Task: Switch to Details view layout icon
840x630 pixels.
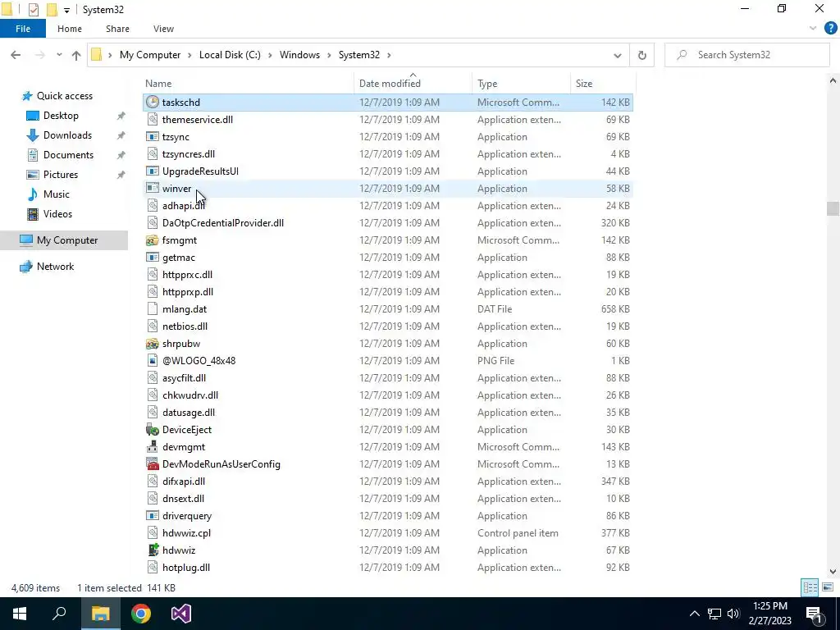Action: click(810, 587)
